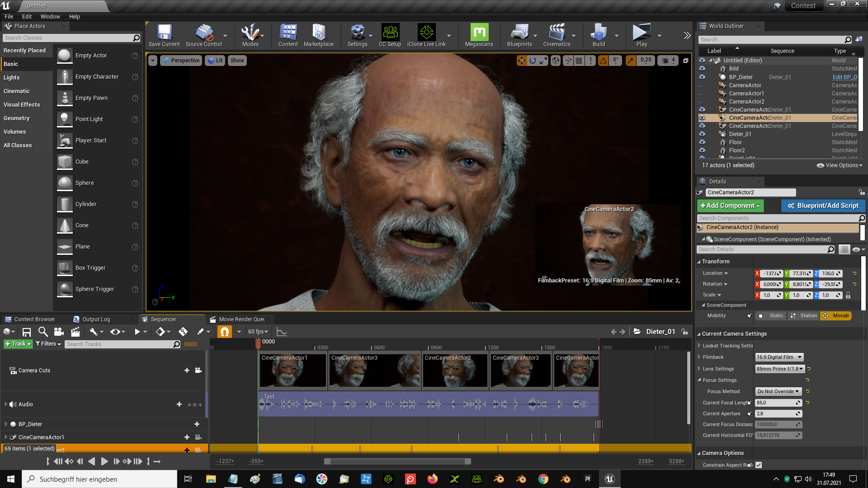Image resolution: width=868 pixels, height=488 pixels.
Task: Create a camera with Sequencer camera icon
Action: 59,332
